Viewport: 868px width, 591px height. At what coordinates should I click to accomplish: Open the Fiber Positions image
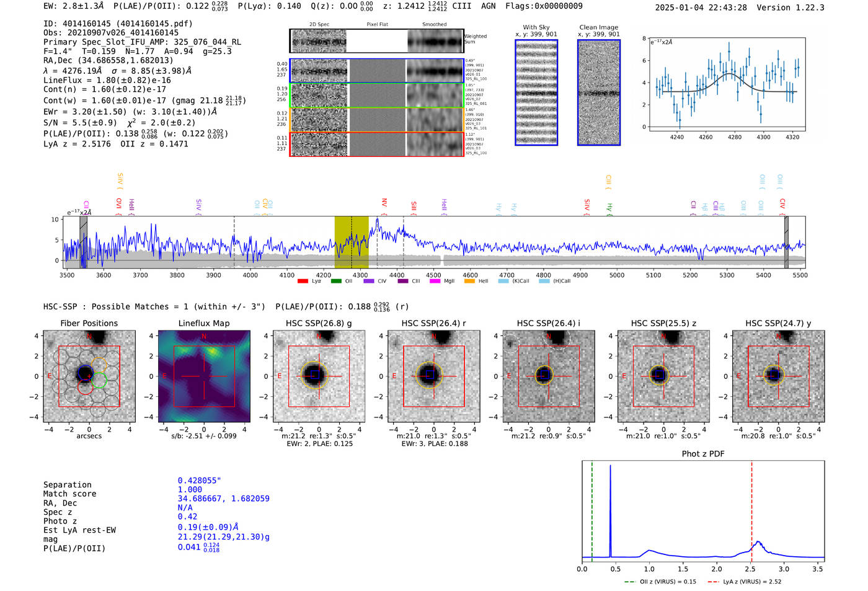point(89,376)
